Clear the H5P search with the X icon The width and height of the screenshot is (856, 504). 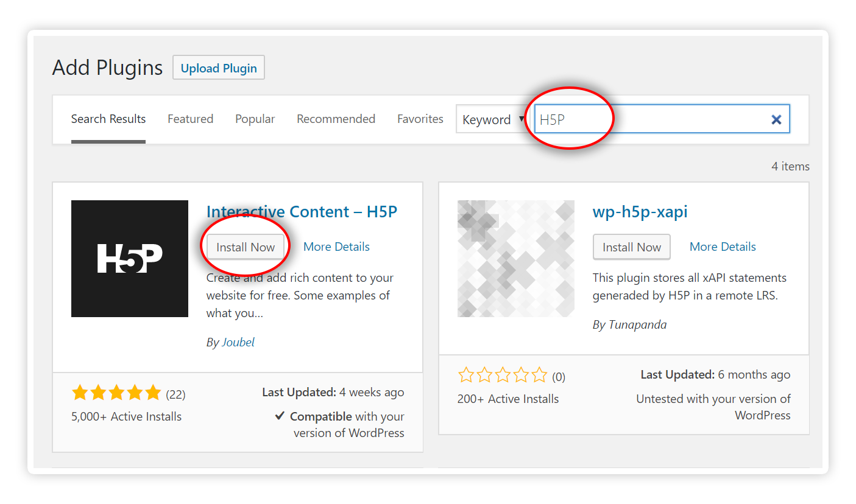(776, 119)
